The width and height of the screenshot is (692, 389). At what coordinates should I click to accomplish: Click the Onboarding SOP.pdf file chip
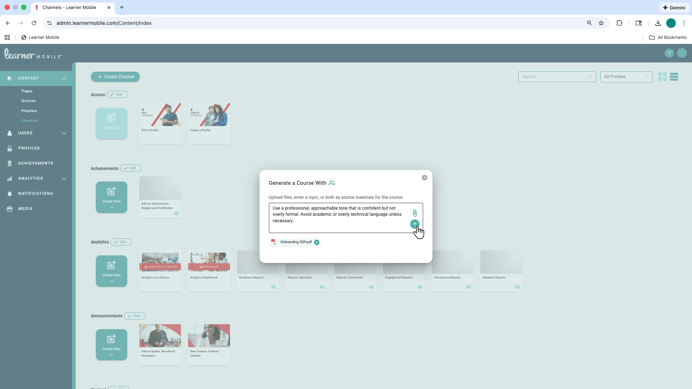point(295,242)
